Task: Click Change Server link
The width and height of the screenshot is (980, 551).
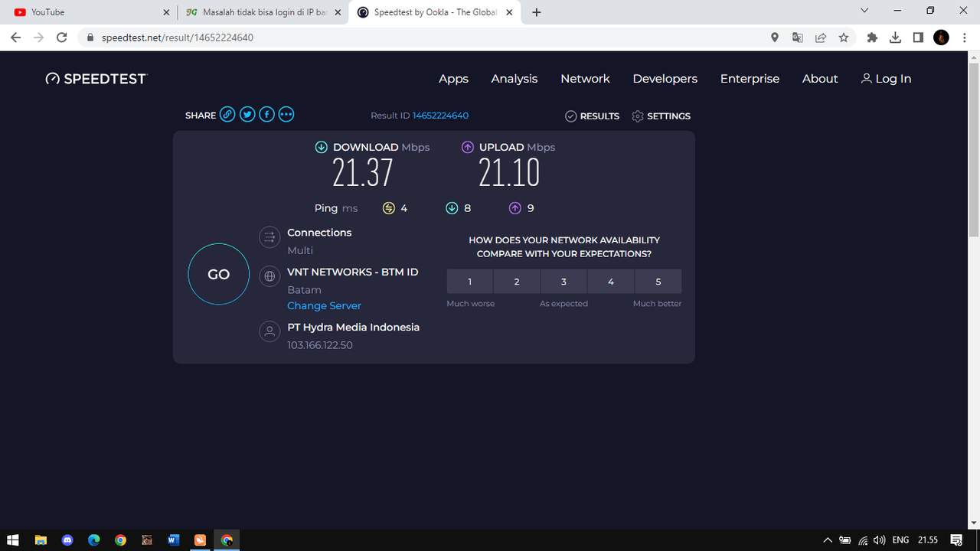Action: coord(324,305)
